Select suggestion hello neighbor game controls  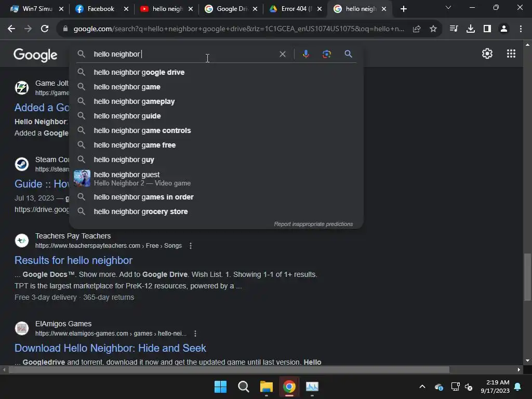click(216, 130)
